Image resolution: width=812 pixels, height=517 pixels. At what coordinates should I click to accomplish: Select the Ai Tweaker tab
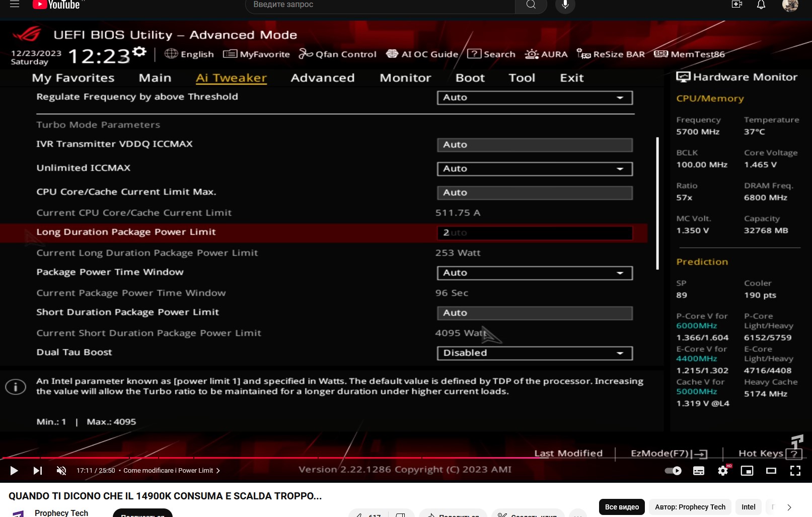231,78
